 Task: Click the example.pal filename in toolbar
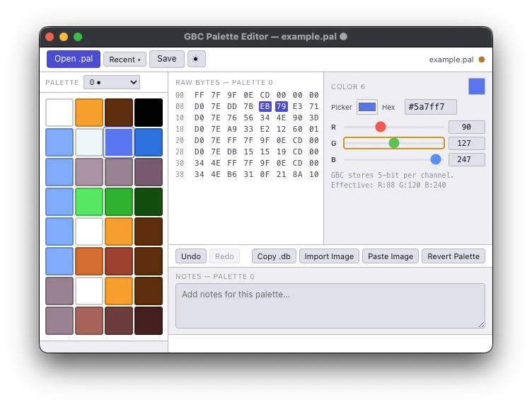451,59
